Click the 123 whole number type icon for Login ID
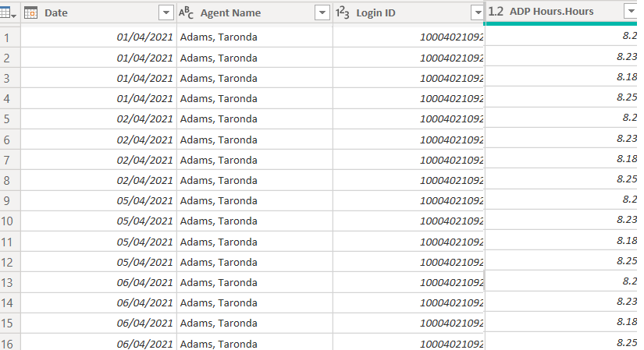This screenshot has width=644, height=350. click(x=342, y=13)
